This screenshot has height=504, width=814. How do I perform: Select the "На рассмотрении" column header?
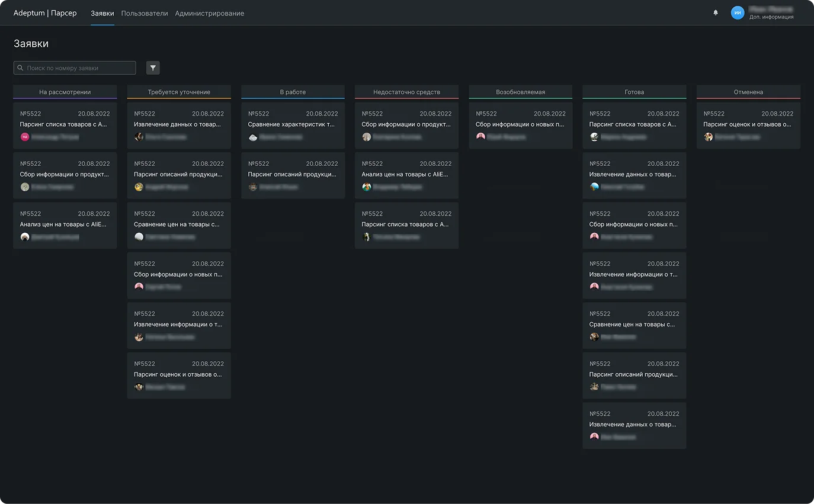coord(65,92)
